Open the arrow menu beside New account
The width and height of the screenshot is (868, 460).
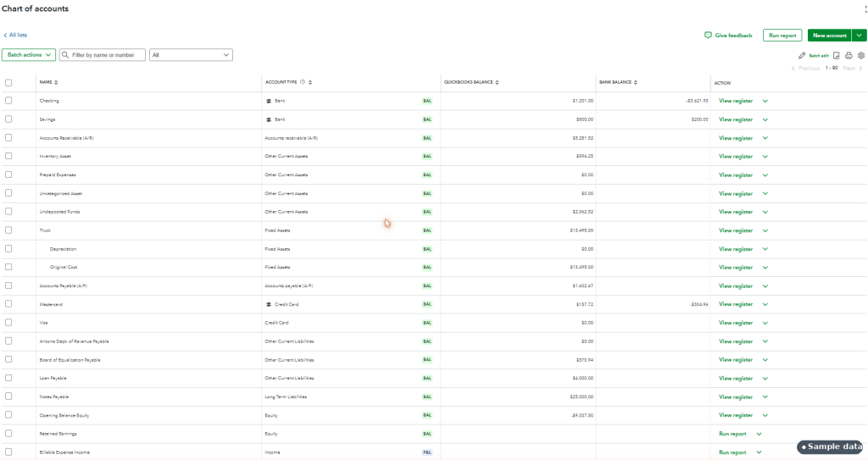[x=860, y=36]
